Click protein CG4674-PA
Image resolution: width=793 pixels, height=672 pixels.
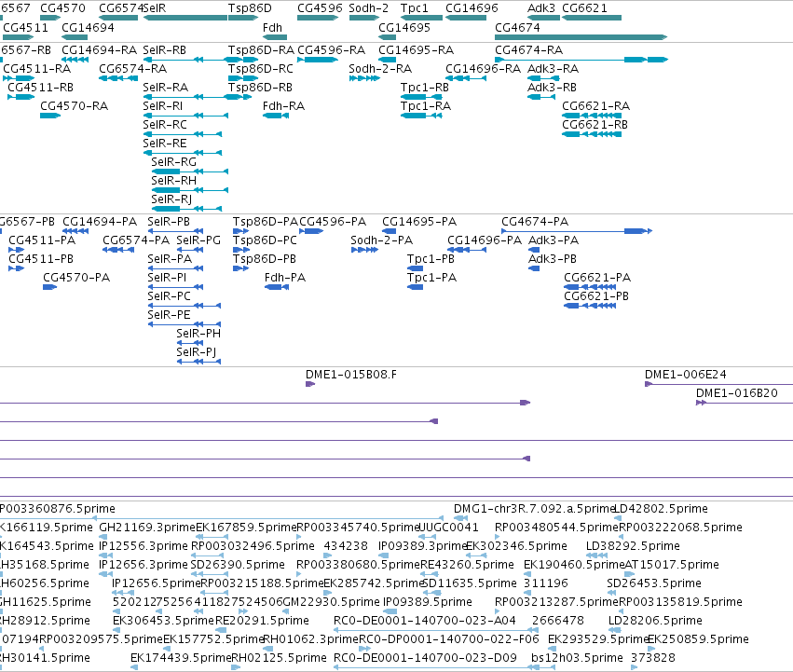[x=535, y=222]
